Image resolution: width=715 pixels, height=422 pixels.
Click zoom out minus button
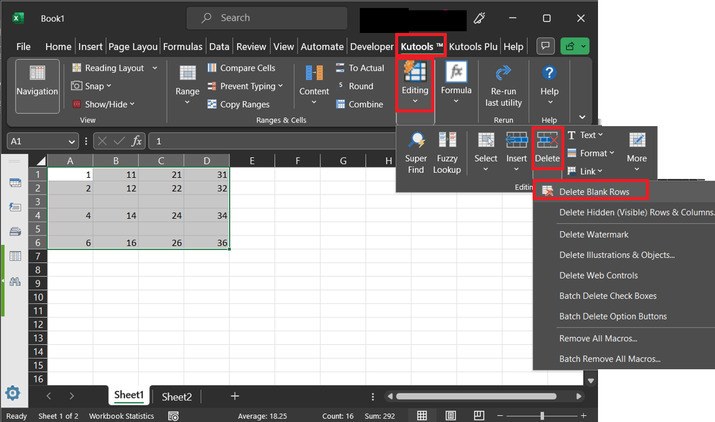500,416
